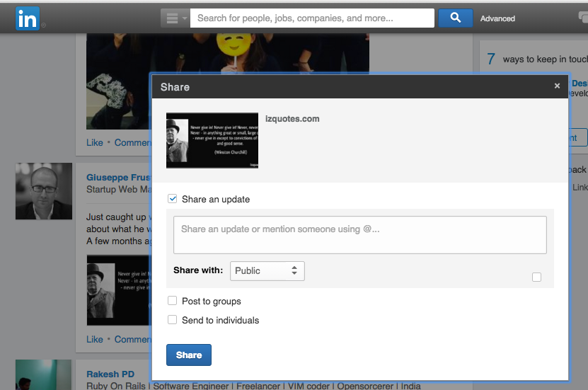Viewport: 588px width, 390px height.
Task: Open the messages icon in the top bar
Action: [582, 18]
